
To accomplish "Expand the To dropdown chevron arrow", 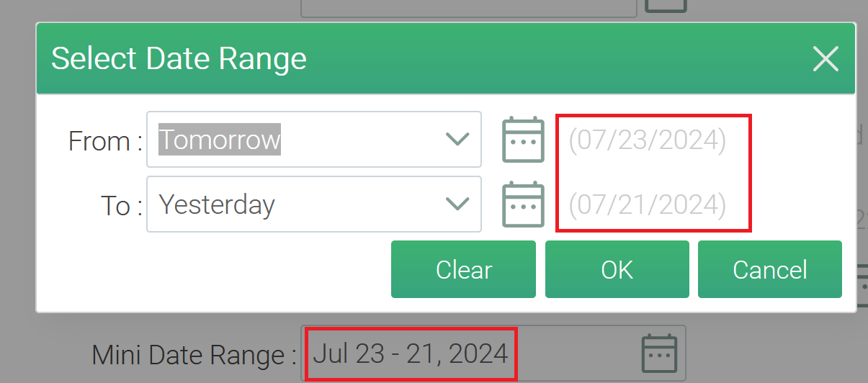I will (x=457, y=204).
